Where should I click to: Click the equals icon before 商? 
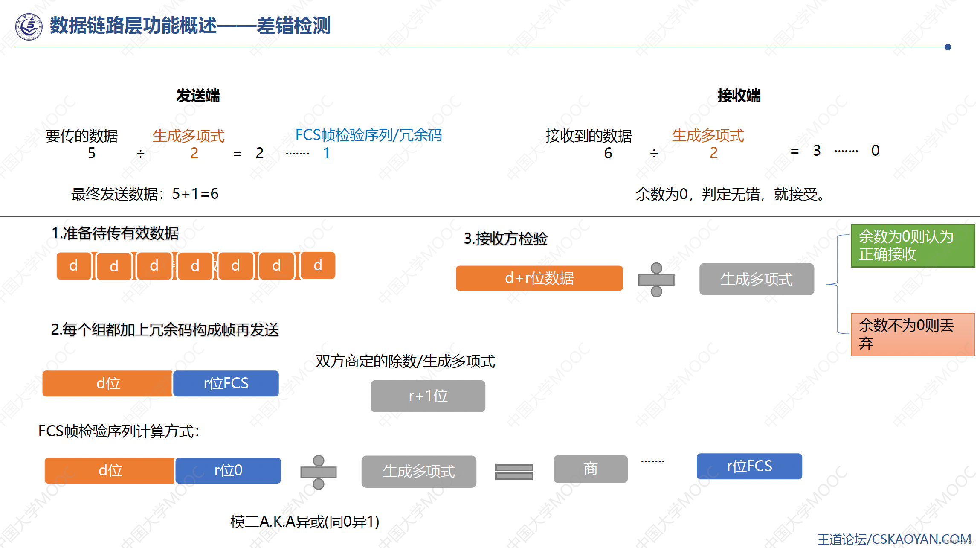coord(514,472)
